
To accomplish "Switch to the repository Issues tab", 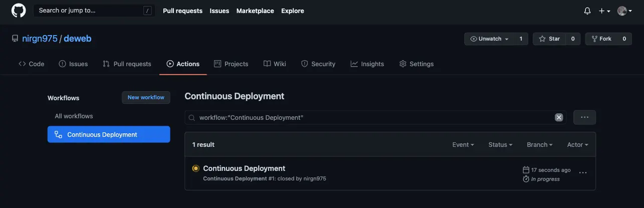I will coord(73,64).
